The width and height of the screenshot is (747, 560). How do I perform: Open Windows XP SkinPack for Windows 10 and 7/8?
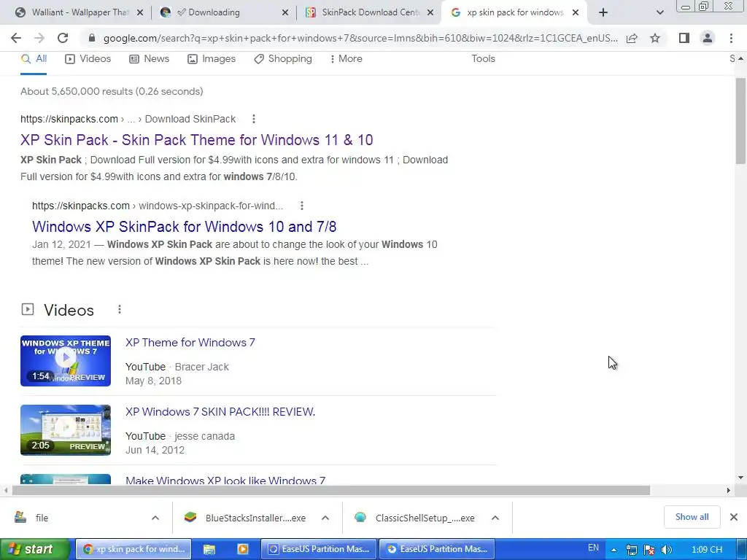point(185,227)
